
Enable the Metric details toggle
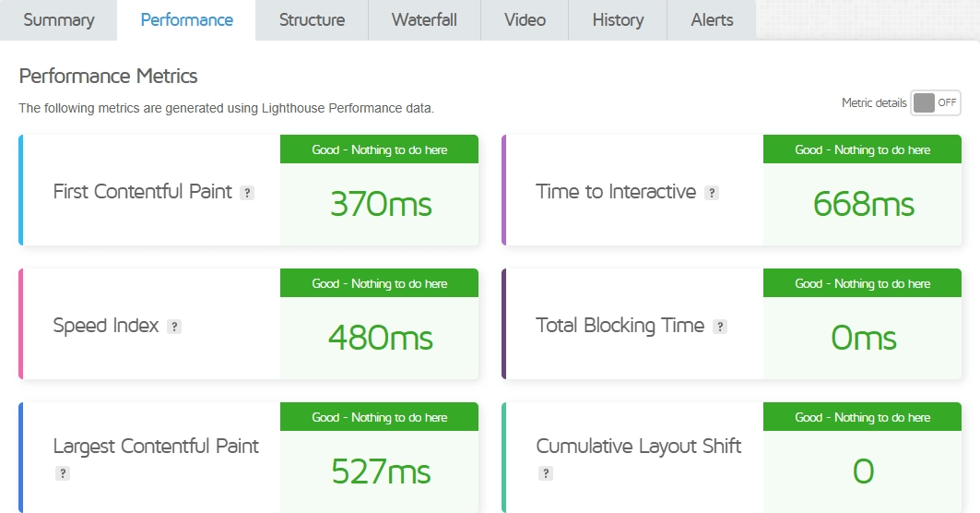click(x=936, y=102)
